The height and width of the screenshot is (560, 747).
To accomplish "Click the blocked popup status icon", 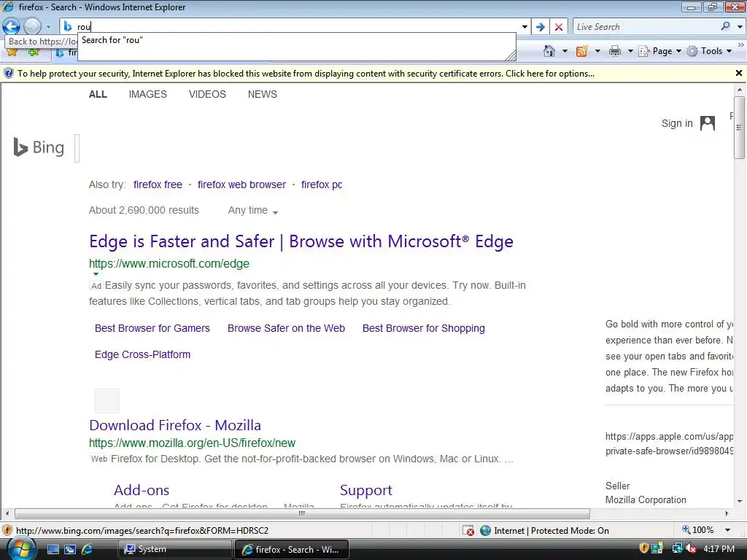I will coord(469,531).
